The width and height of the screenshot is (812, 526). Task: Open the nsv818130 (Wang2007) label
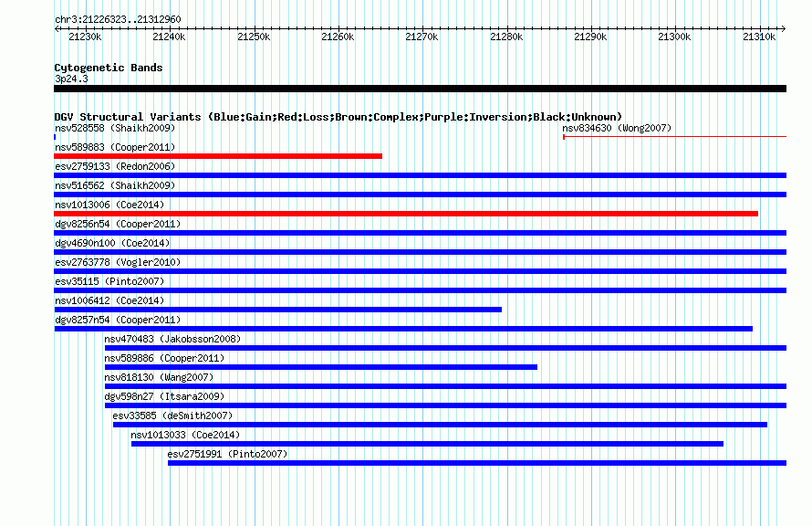coord(159,377)
